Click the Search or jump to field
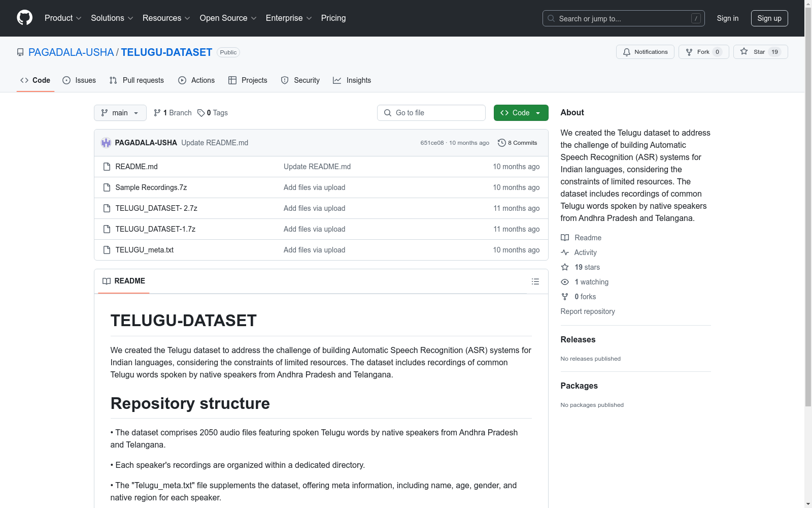This screenshot has width=812, height=508. (x=624, y=18)
